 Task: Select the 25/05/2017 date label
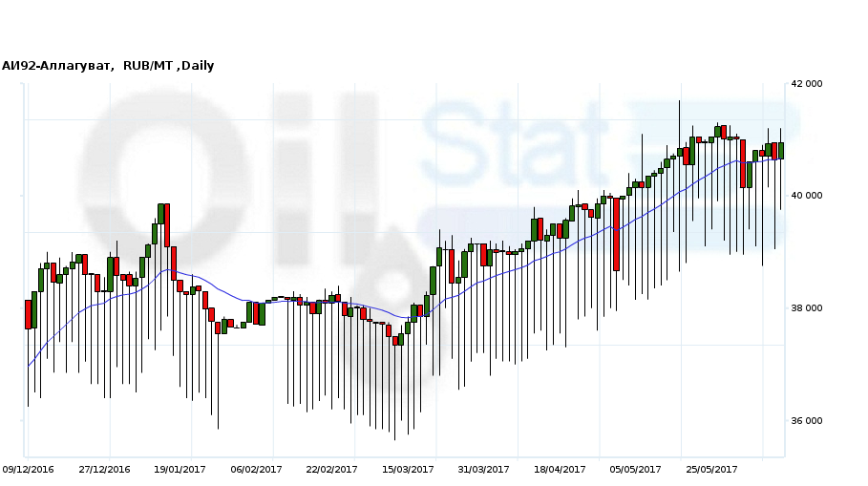[x=711, y=469]
